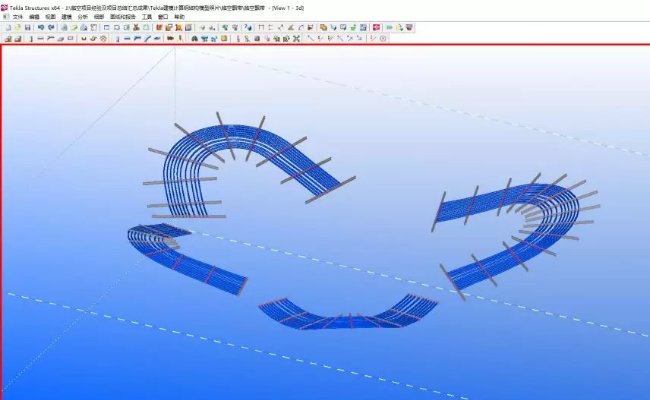Image resolution: width=650 pixels, height=400 pixels.
Task: Click the New model icon
Action: (8, 28)
